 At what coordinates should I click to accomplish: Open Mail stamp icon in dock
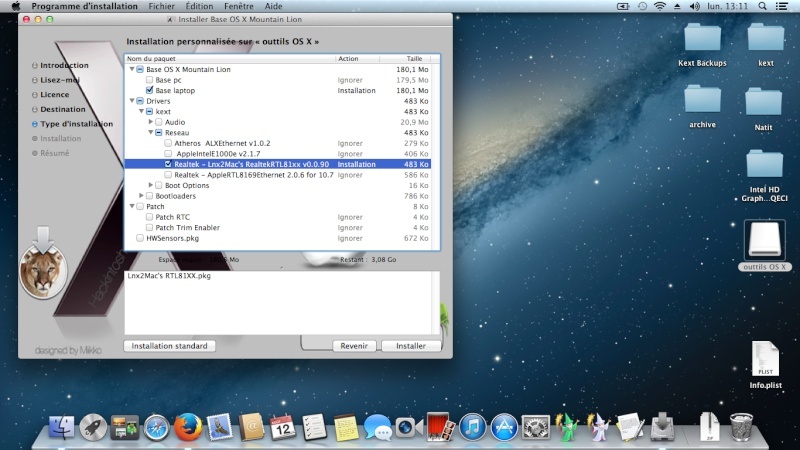coord(219,427)
